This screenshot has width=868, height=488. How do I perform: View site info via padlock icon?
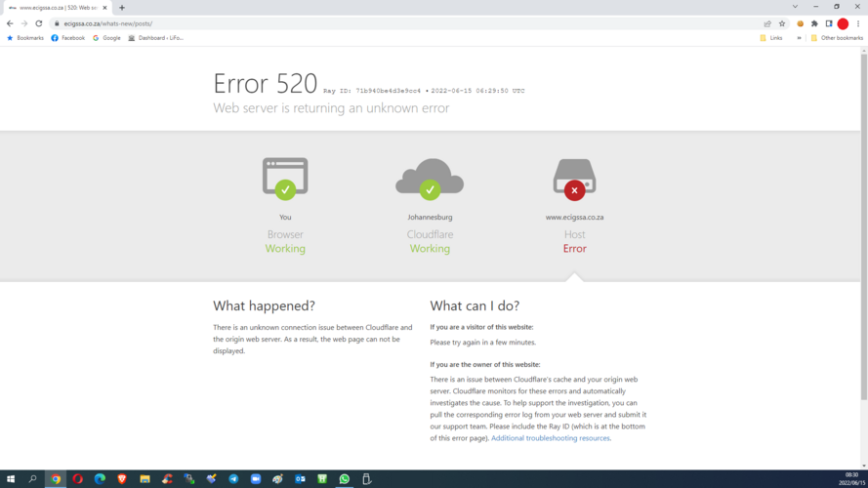coord(57,23)
